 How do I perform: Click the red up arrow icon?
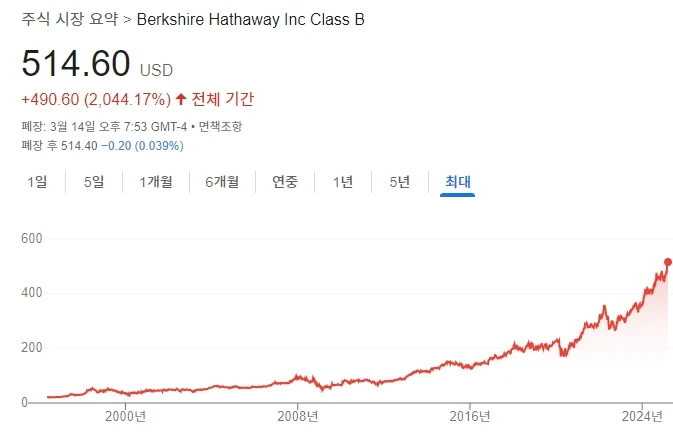[181, 99]
